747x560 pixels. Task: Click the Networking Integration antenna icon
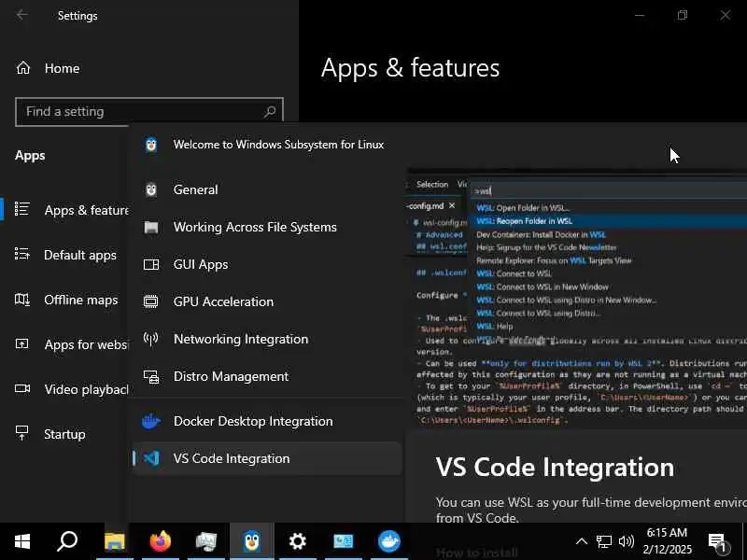point(151,339)
